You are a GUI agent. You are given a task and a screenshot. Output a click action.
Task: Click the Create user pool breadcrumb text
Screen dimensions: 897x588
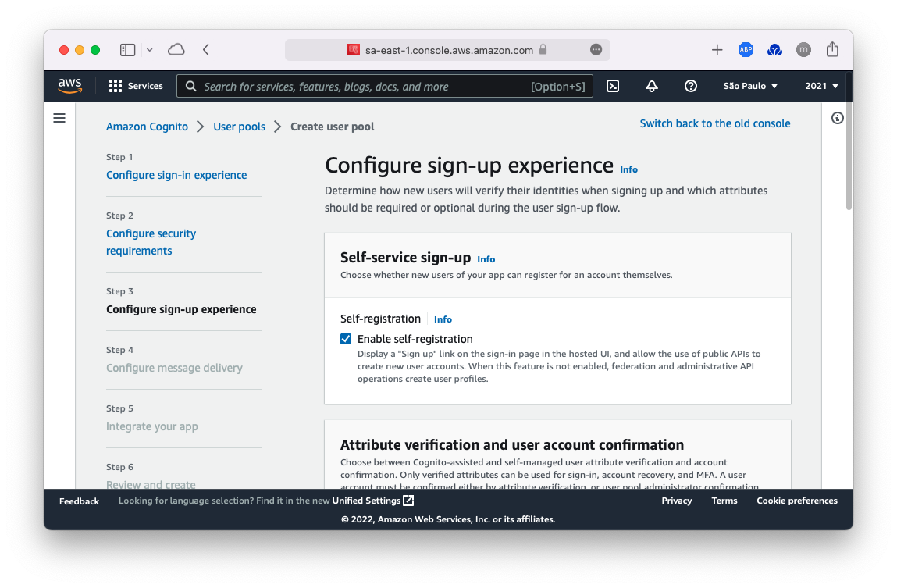[332, 127]
